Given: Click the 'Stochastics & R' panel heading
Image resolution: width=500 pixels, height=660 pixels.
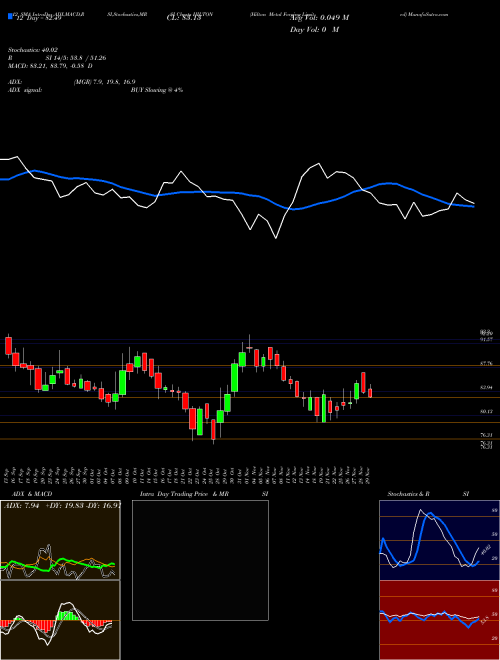Looking at the screenshot, I should (x=409, y=494).
